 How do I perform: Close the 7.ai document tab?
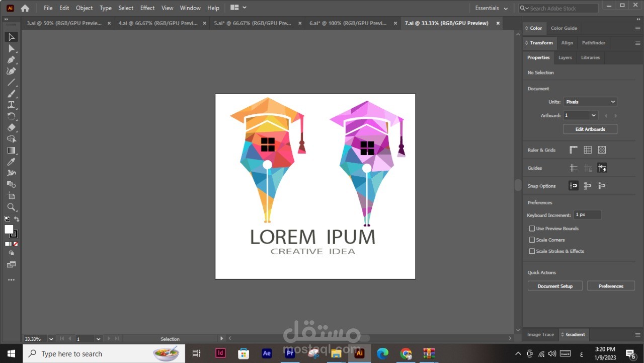498,23
